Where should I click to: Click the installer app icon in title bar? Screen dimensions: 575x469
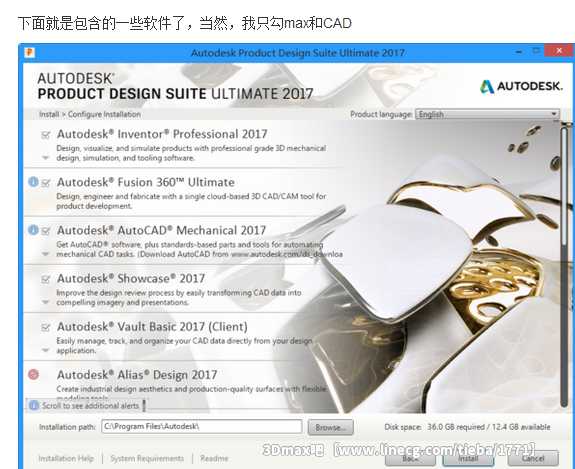point(29,52)
